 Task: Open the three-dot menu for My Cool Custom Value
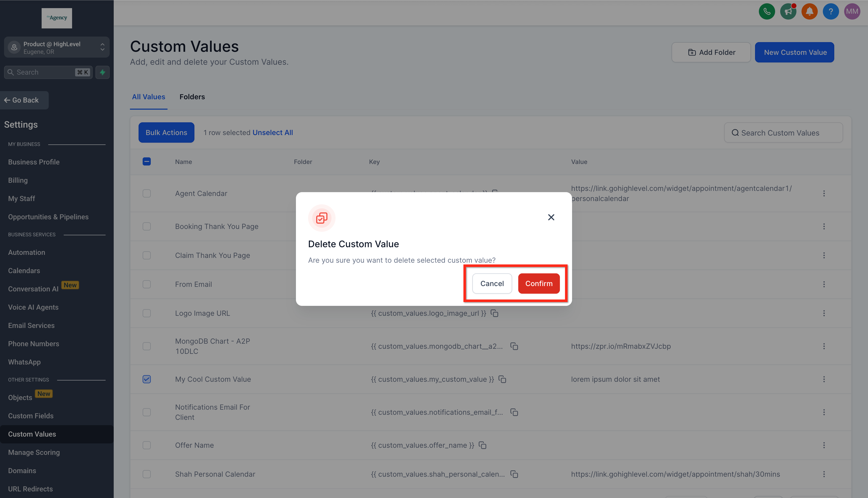coord(824,379)
